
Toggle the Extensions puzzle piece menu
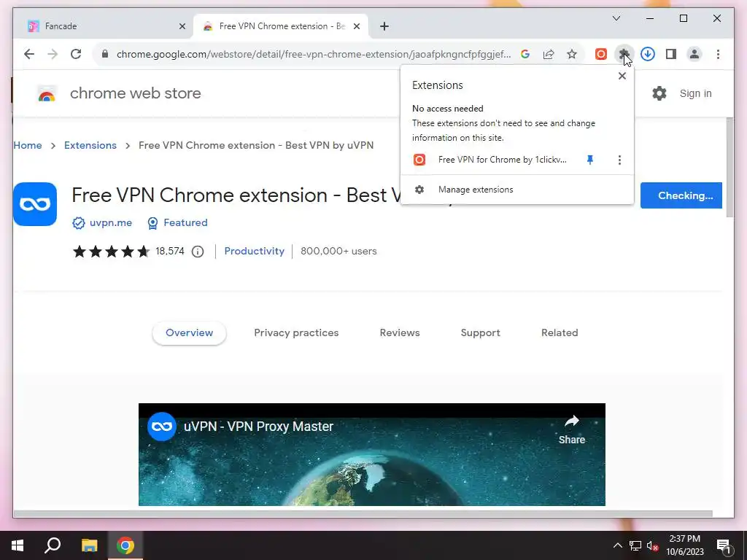[624, 54]
